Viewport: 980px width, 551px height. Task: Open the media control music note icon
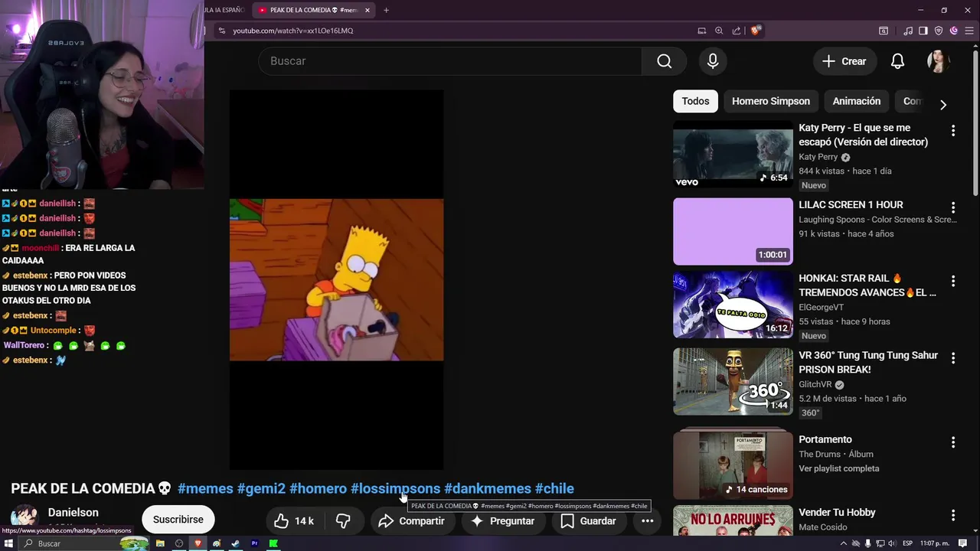pos(908,31)
